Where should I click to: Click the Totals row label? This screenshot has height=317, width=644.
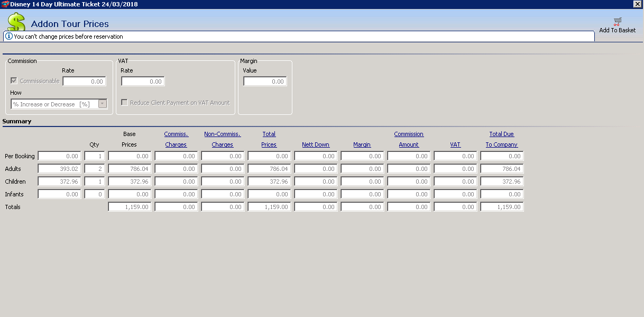pos(13,207)
